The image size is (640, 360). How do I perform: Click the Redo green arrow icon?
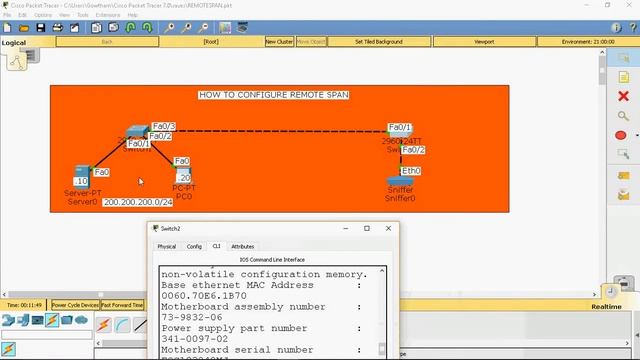click(147, 28)
